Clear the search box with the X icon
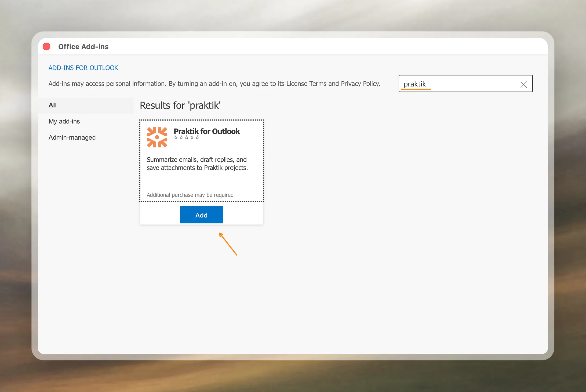Viewport: 586px width, 392px height. tap(523, 84)
